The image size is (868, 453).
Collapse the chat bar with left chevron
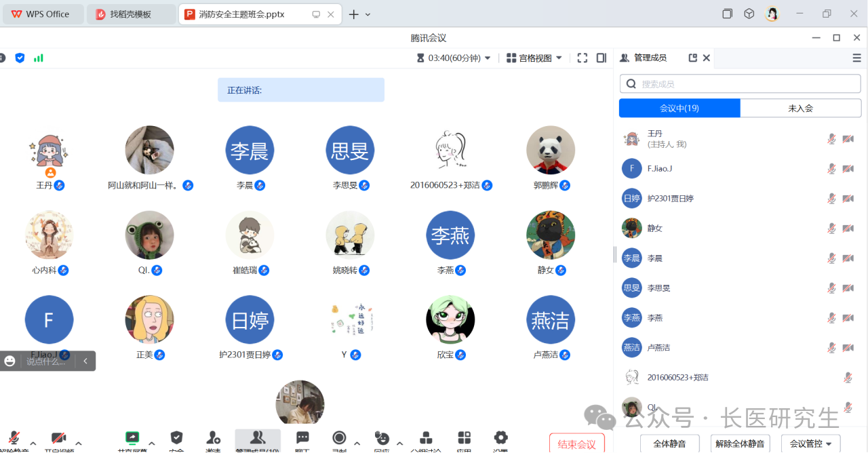(x=85, y=361)
